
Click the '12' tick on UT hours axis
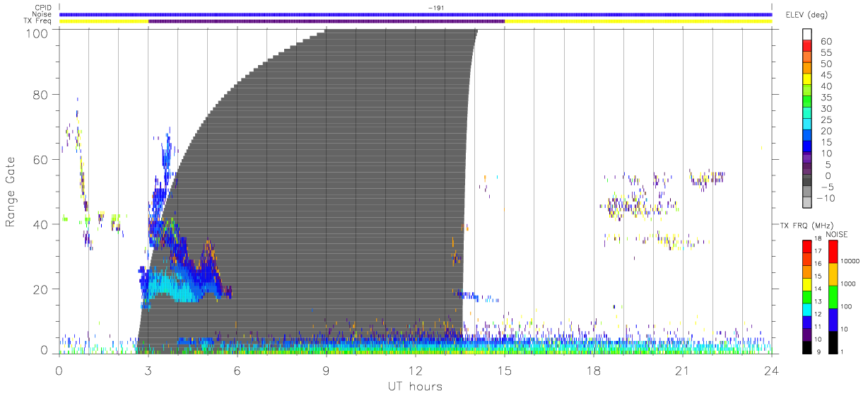click(x=415, y=371)
